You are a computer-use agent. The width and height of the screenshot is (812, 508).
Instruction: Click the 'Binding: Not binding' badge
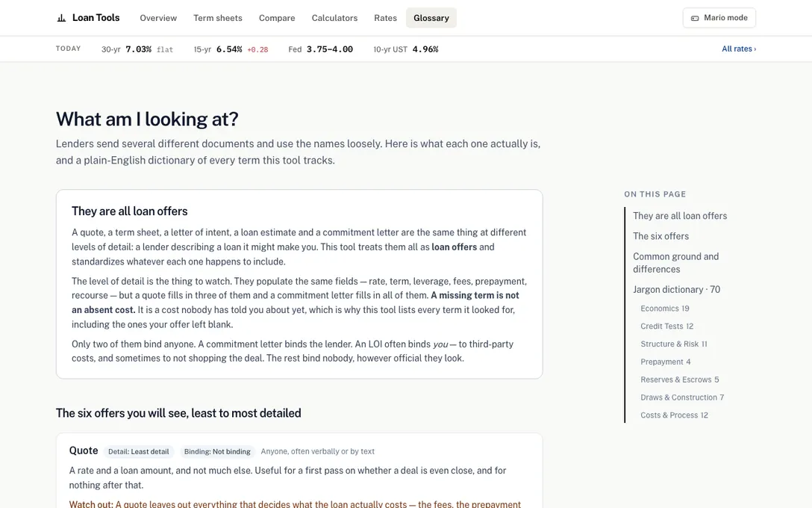[x=217, y=451]
